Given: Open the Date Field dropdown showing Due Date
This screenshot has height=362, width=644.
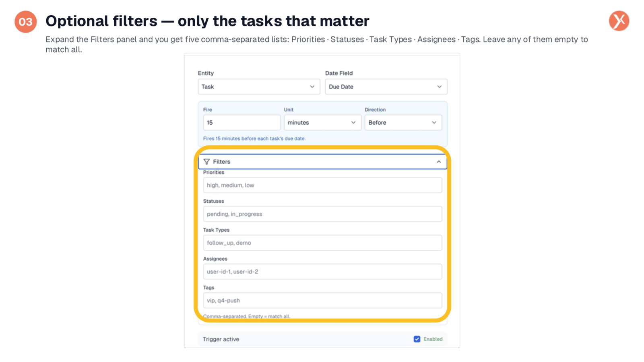Looking at the screenshot, I should [386, 86].
